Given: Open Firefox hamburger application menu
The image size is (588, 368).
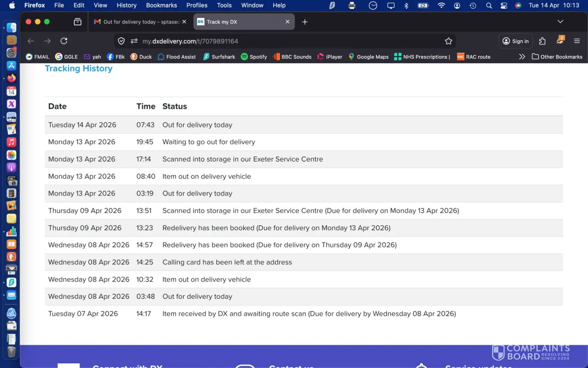Looking at the screenshot, I should coord(577,41).
